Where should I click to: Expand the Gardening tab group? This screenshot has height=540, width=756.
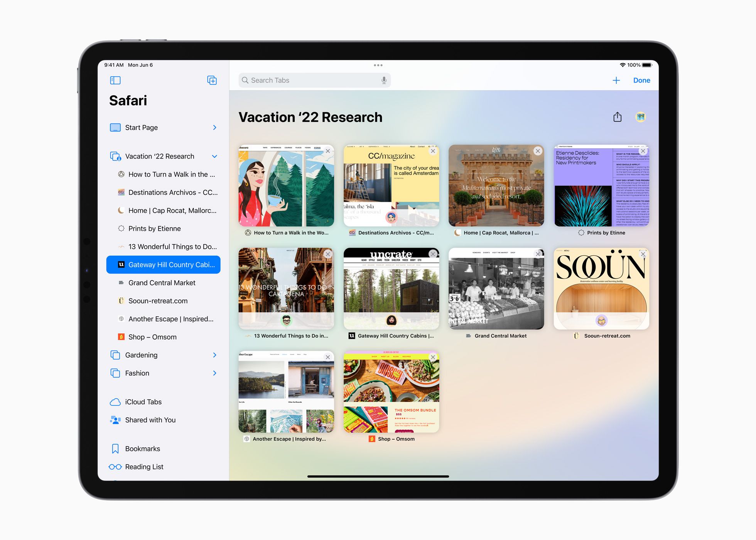click(x=216, y=355)
